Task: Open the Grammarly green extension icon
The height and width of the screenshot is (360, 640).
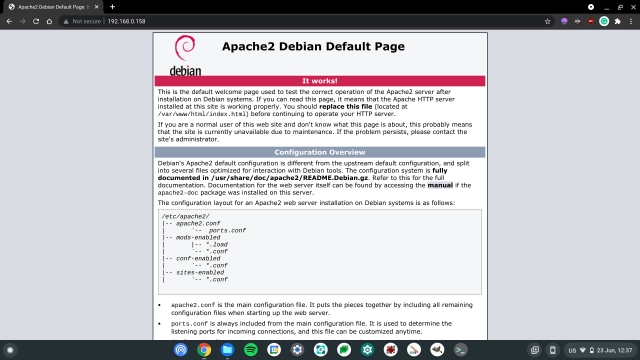Action: pyautogui.click(x=604, y=21)
